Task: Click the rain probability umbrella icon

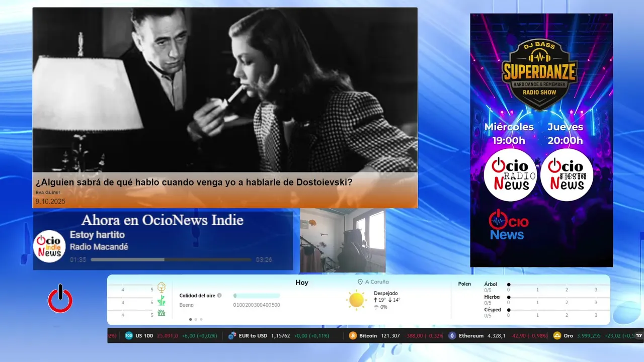Action: click(376, 307)
